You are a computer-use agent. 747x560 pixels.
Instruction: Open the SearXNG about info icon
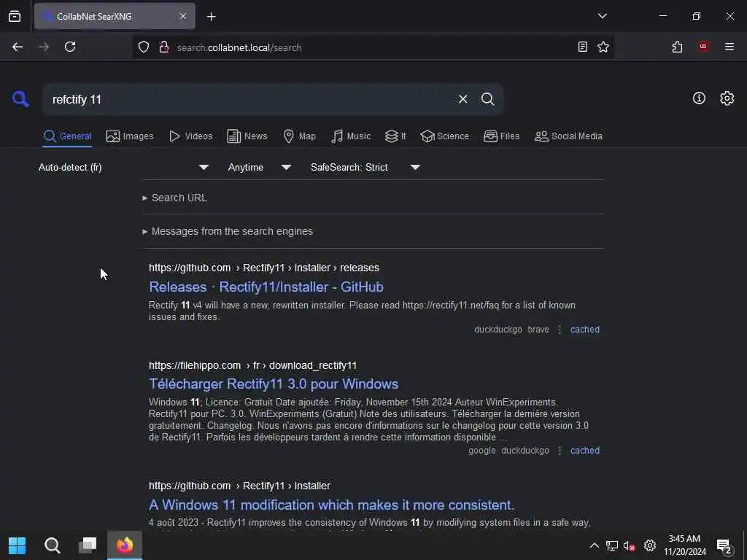tap(699, 98)
